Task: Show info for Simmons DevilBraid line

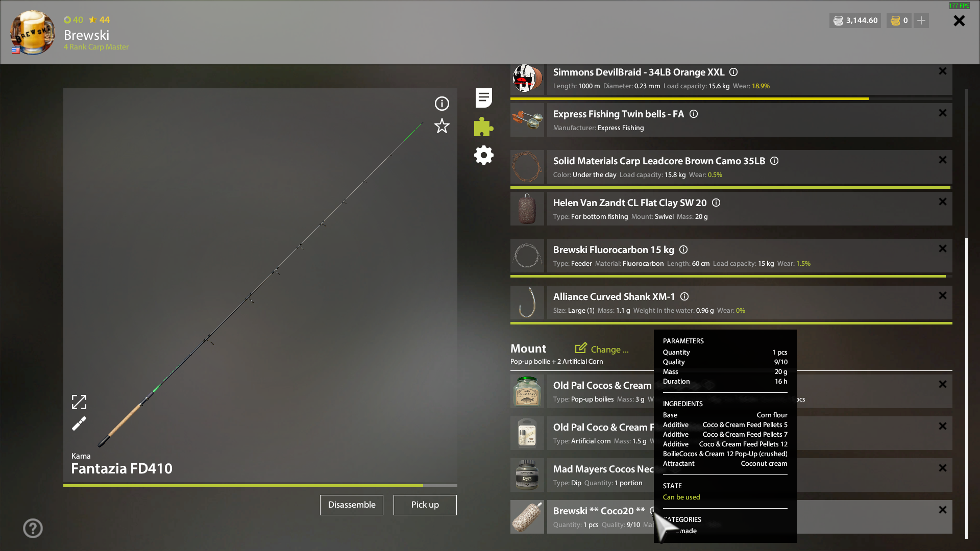Action: tap(733, 72)
